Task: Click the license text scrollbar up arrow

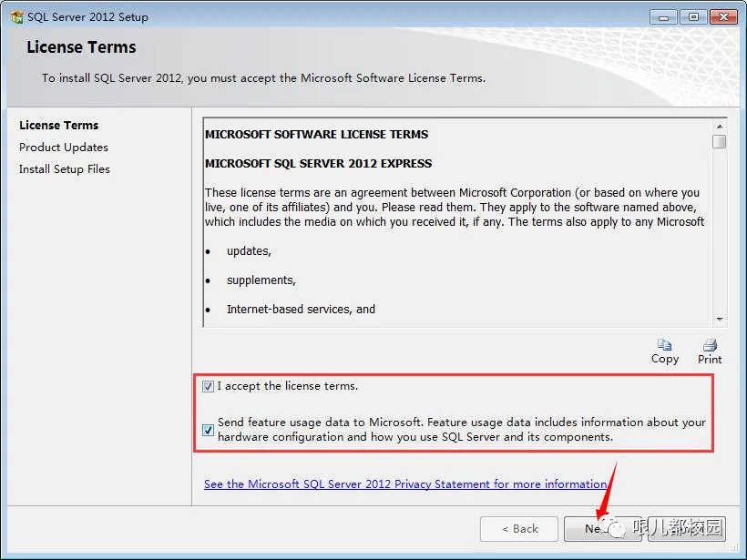Action: 720,127
